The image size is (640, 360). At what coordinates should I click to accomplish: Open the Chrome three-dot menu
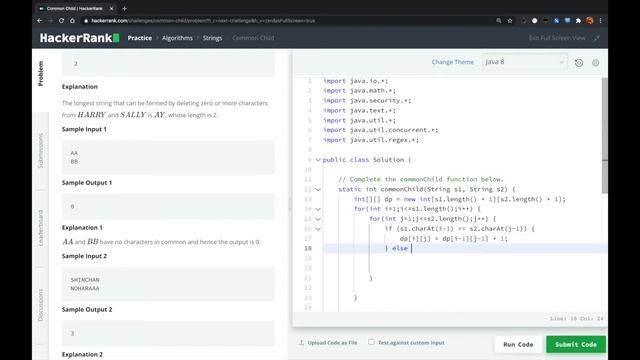point(600,20)
